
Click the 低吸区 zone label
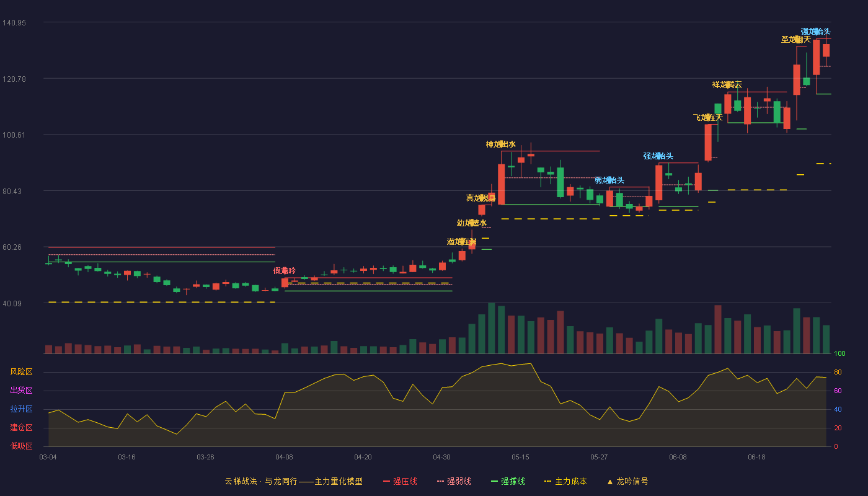22,446
